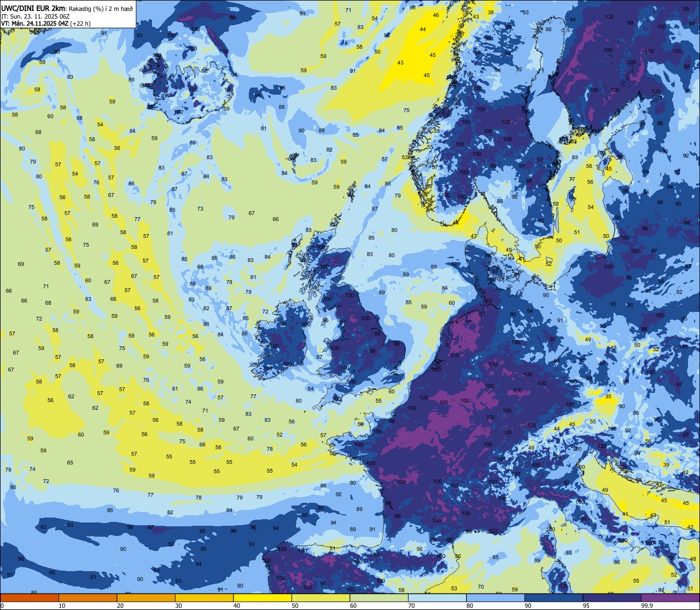The height and width of the screenshot is (610, 700).
Task: Click the '95' tick label on the legend
Action: [586, 606]
